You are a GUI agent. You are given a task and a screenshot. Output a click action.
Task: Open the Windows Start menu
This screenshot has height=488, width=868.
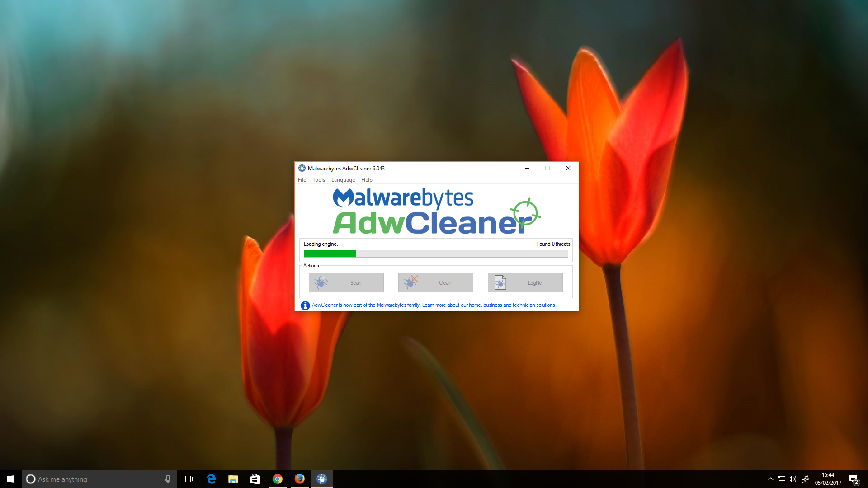pos(11,479)
